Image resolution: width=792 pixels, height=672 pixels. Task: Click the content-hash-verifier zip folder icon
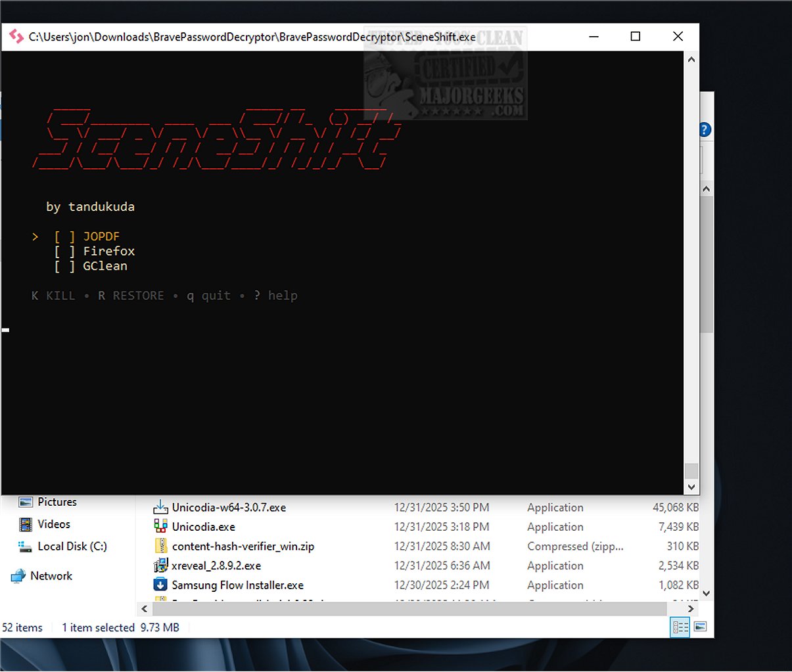point(160,546)
